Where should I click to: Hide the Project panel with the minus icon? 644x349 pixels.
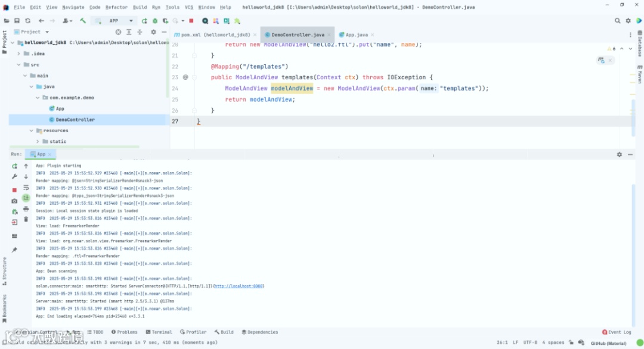coord(164,32)
